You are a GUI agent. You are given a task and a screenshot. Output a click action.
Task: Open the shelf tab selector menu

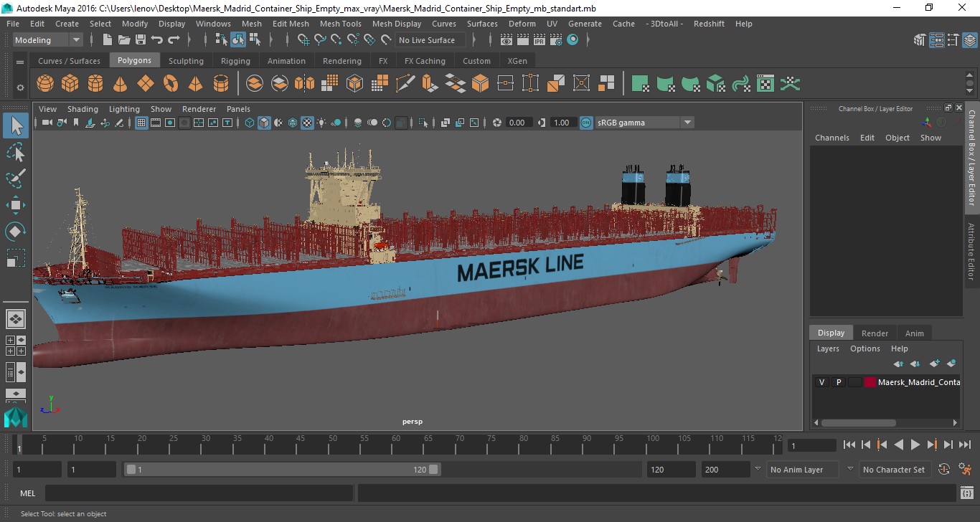click(x=20, y=62)
